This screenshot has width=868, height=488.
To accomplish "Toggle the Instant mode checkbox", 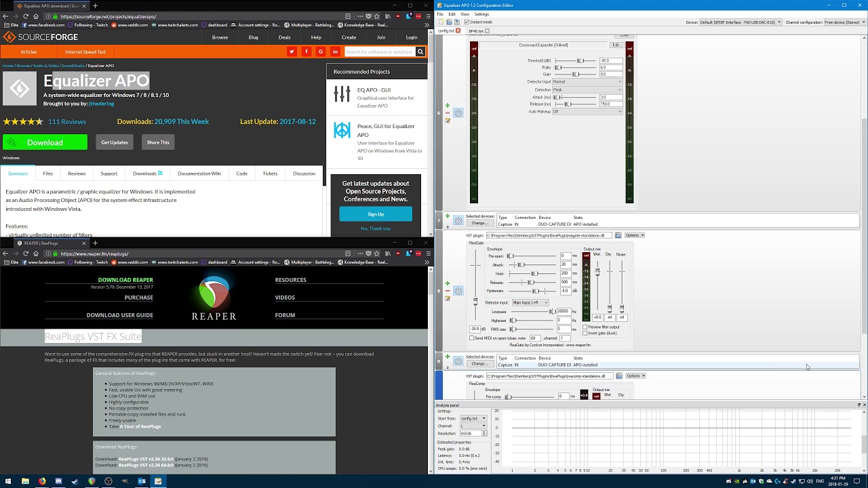I will [467, 22].
